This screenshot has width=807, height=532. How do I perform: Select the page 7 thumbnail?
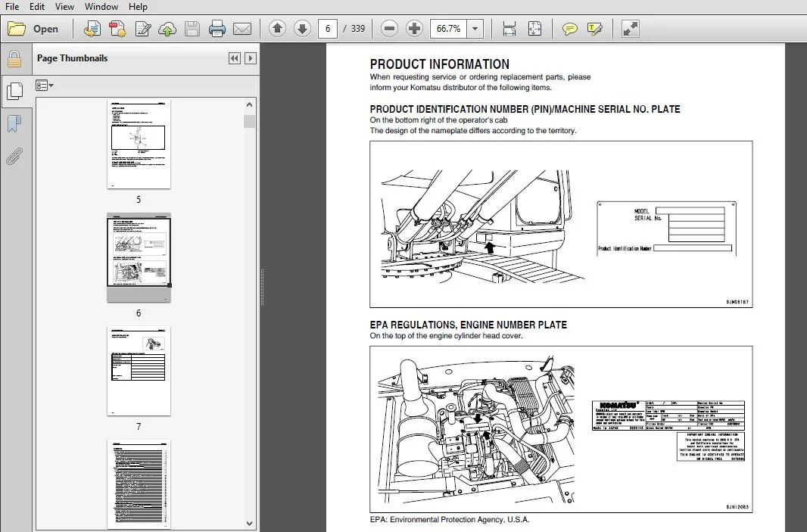(x=139, y=371)
